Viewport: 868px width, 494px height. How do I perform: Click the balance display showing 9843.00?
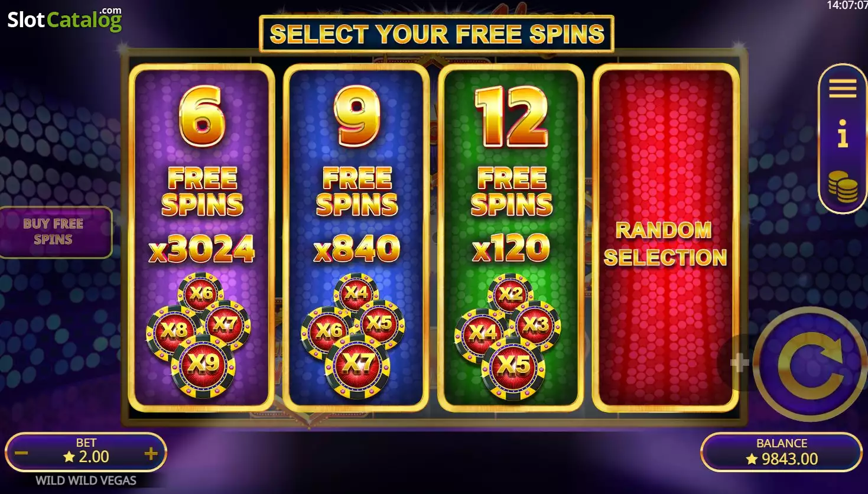tap(781, 452)
